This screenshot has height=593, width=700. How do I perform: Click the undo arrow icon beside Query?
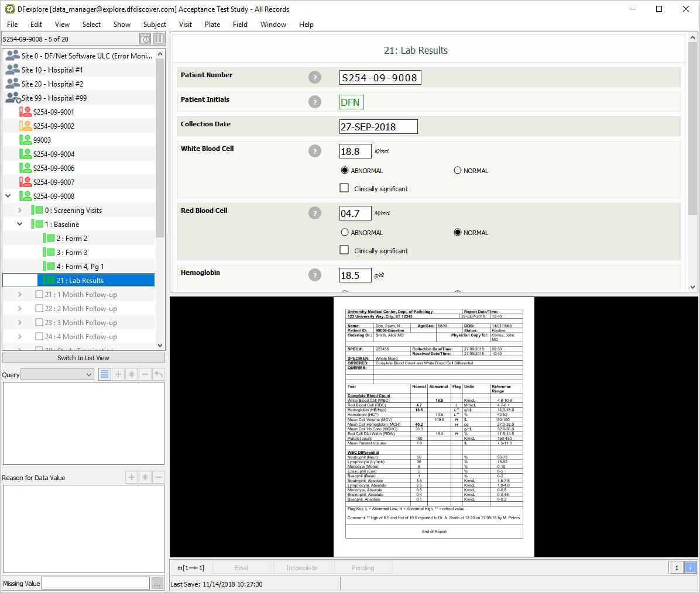coord(158,374)
